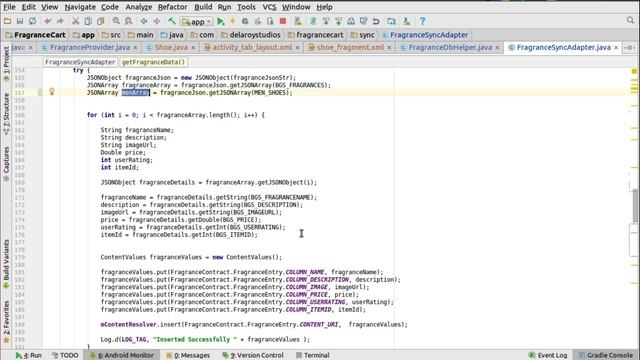The width and height of the screenshot is (640, 360).
Task: Toggle the Favorites tool window
Action: (x=6, y=322)
